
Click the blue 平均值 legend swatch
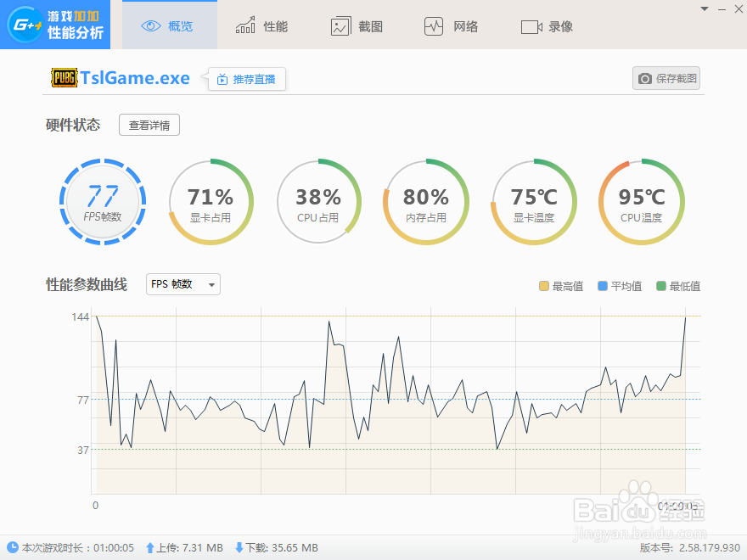click(x=602, y=286)
